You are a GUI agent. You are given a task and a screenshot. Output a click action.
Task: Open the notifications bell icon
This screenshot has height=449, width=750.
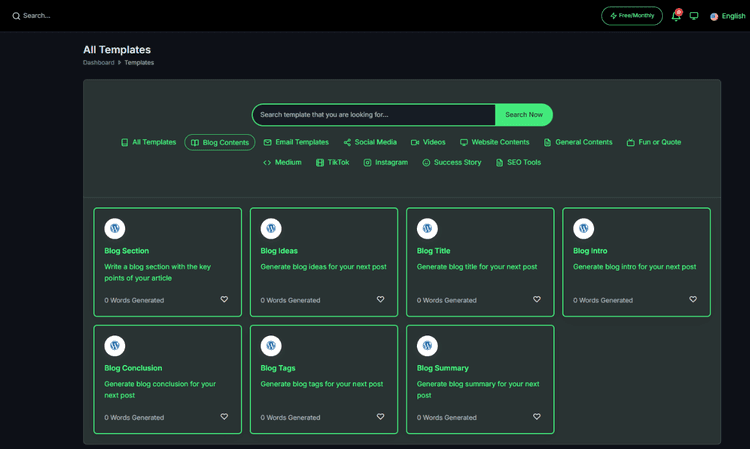click(676, 16)
